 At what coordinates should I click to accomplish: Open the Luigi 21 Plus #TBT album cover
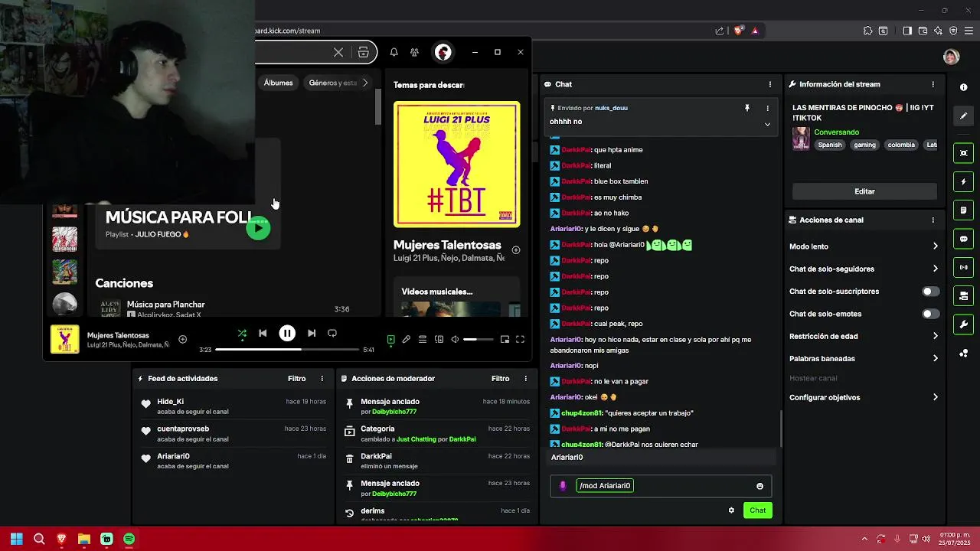pos(456,165)
